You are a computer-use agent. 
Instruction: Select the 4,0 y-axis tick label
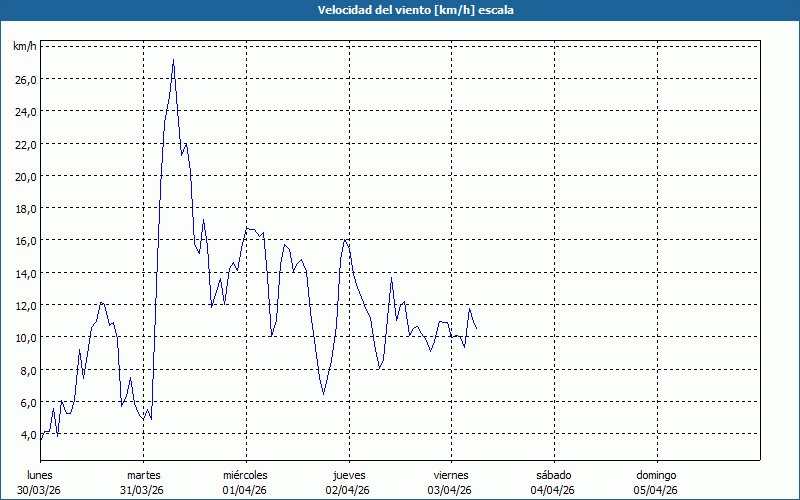click(x=28, y=435)
